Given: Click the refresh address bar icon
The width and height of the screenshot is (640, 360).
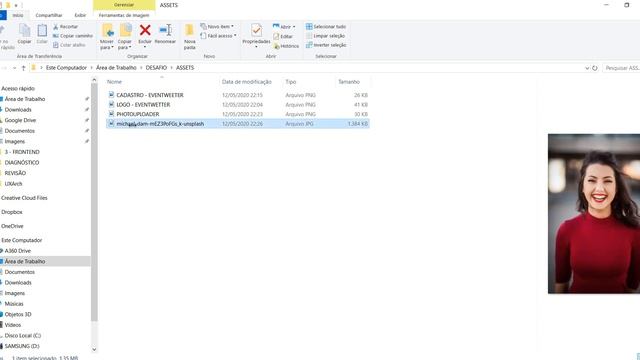Looking at the screenshot, I should point(595,68).
